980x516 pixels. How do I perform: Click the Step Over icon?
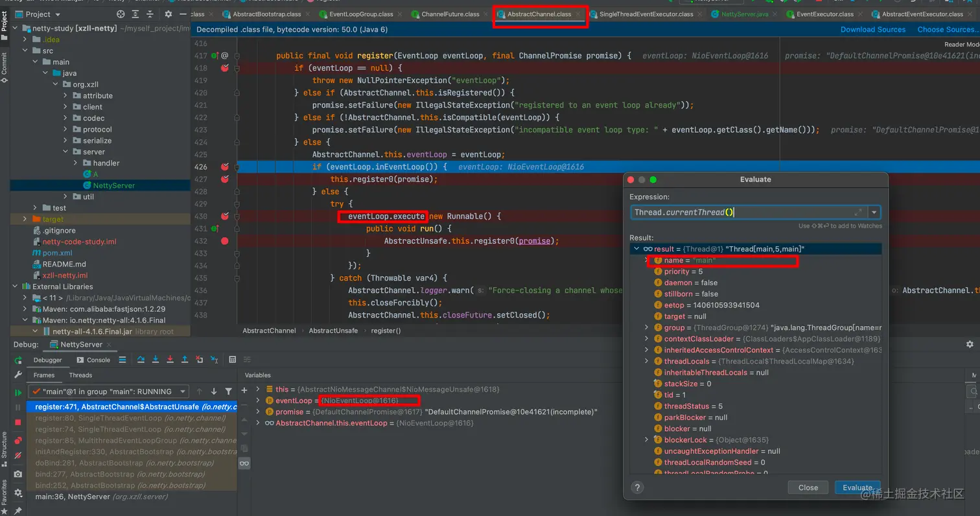pos(141,360)
